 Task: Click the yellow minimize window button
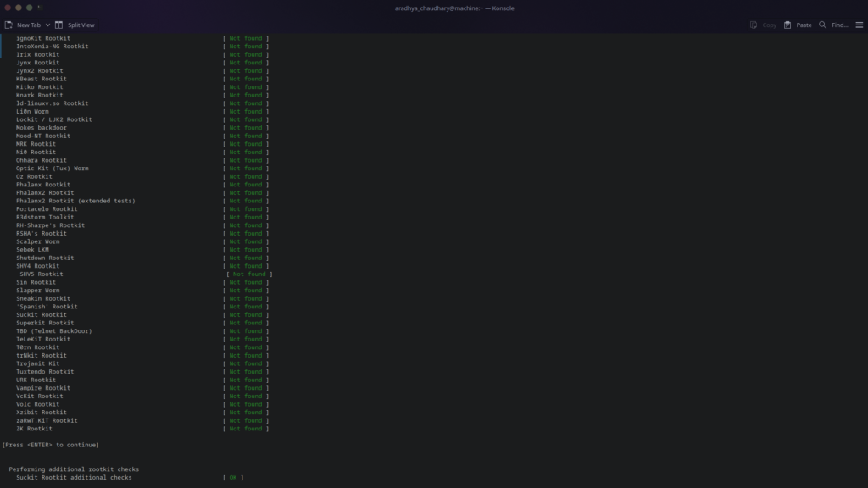tap(19, 8)
